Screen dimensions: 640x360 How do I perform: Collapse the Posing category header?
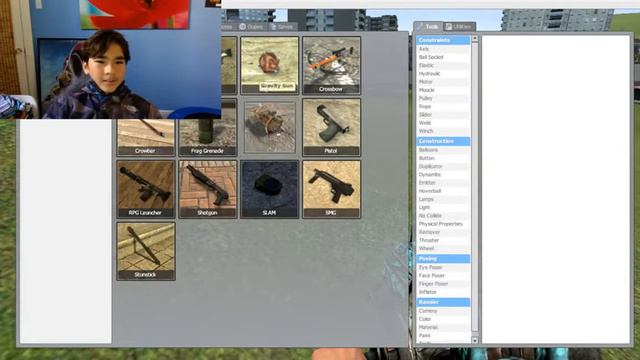point(443,259)
